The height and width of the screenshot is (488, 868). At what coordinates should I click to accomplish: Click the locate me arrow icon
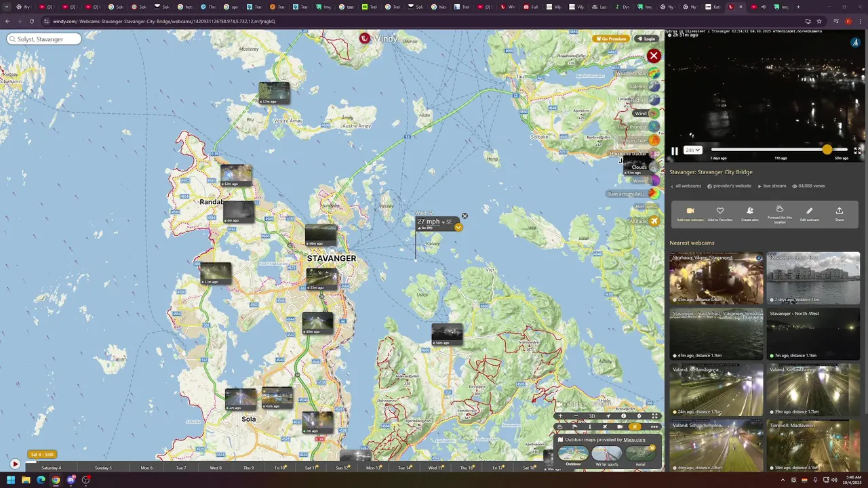(608, 416)
